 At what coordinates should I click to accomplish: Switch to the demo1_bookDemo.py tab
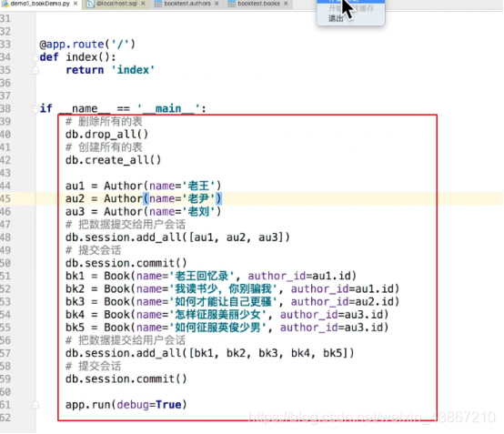click(40, 4)
